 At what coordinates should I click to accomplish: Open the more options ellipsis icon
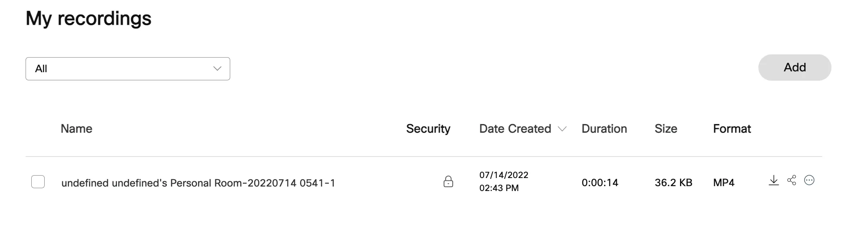[809, 180]
